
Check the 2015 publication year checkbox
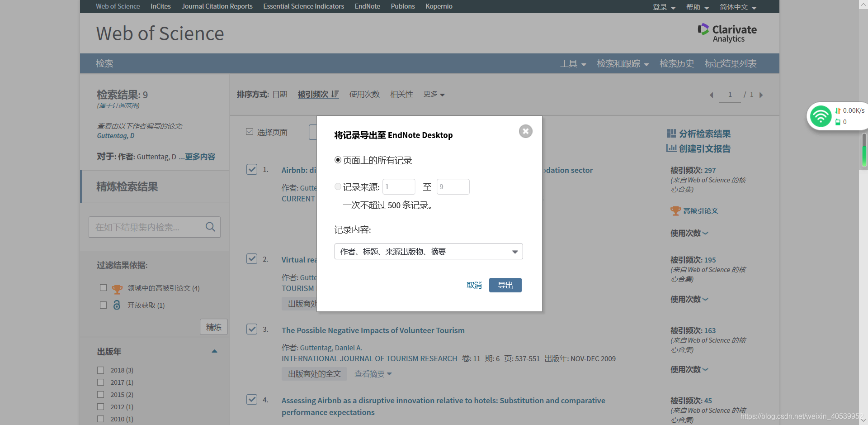pos(101,395)
